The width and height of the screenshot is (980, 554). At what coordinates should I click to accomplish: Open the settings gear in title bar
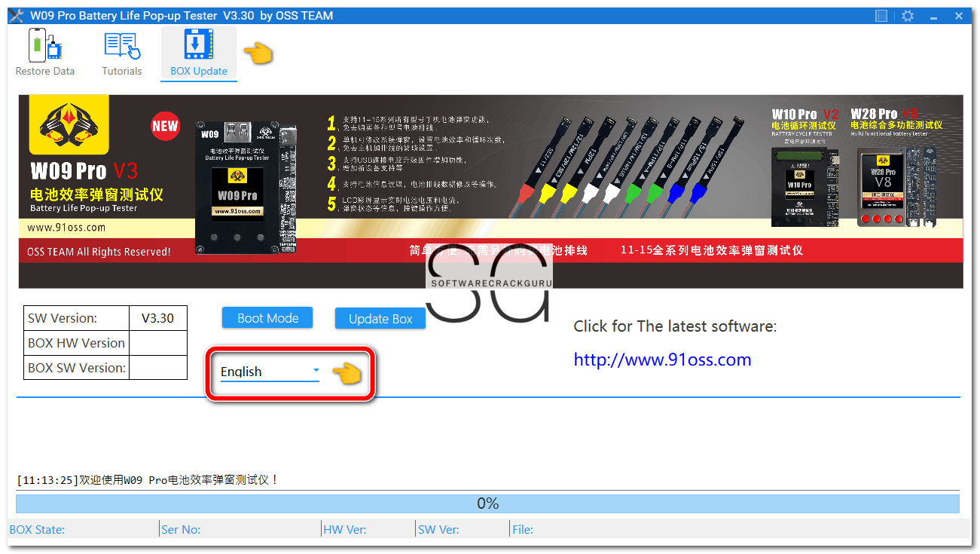point(907,16)
